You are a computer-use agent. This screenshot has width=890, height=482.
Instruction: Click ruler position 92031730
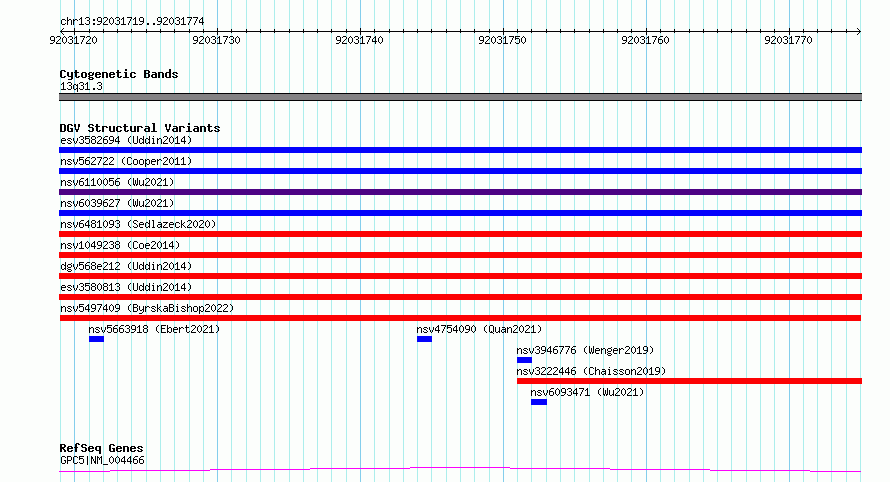point(216,40)
